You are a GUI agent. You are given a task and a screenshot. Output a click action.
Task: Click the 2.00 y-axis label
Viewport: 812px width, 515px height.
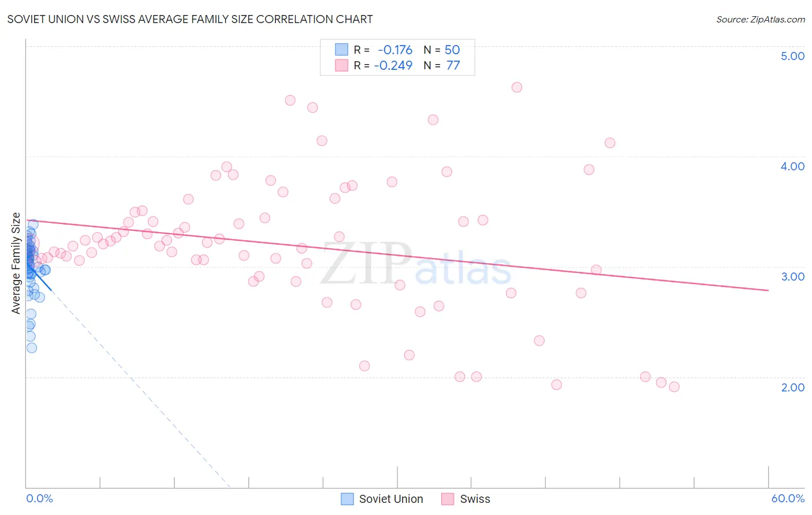click(x=792, y=387)
